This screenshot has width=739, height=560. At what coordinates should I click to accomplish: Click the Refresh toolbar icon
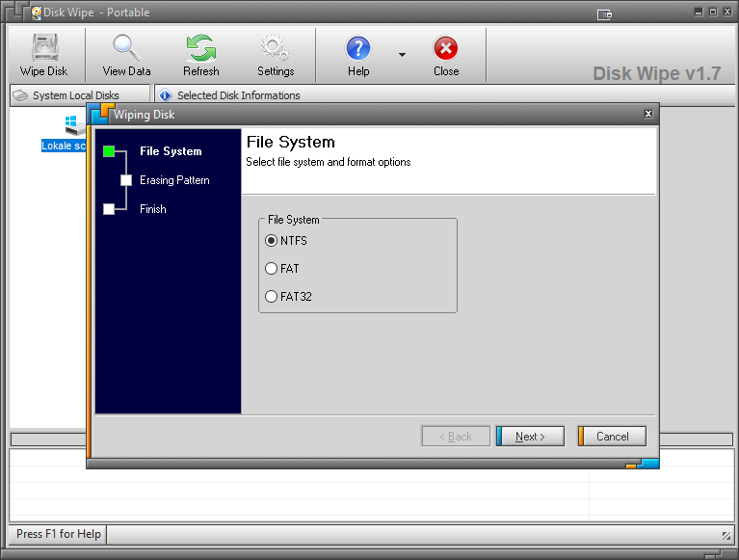[200, 47]
